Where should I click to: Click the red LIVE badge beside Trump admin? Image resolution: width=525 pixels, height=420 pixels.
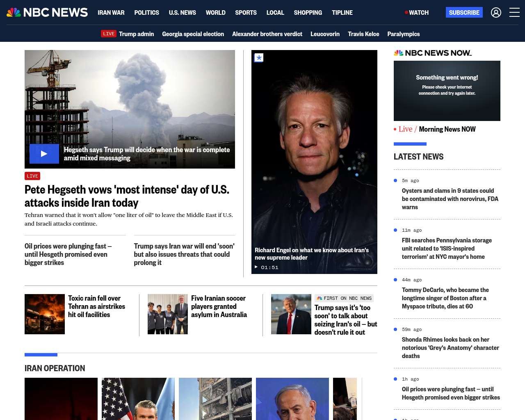point(109,34)
